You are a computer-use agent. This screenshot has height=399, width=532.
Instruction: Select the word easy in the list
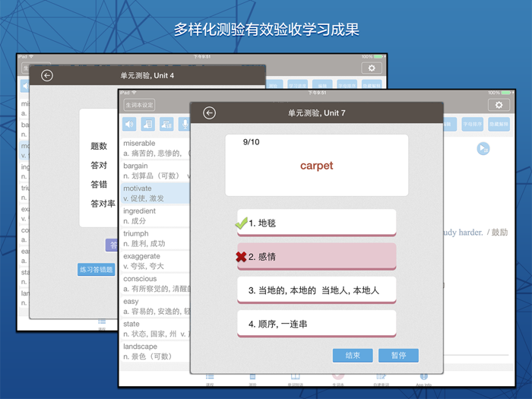pos(155,306)
